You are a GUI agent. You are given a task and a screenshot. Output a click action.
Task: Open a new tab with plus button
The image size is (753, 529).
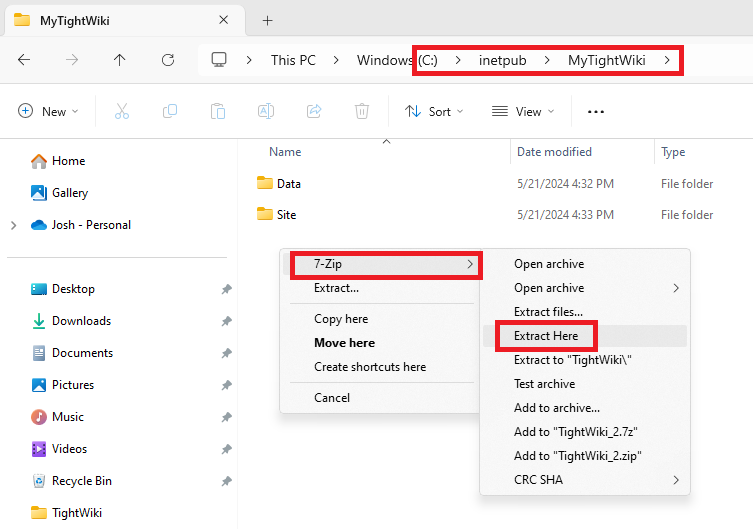coord(267,21)
